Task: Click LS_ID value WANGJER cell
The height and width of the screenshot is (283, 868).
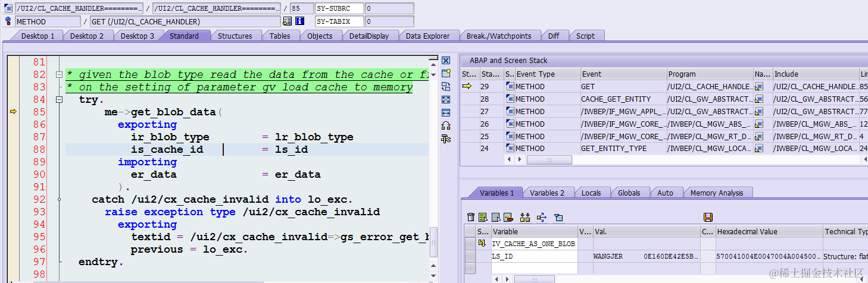Action: click(x=645, y=256)
